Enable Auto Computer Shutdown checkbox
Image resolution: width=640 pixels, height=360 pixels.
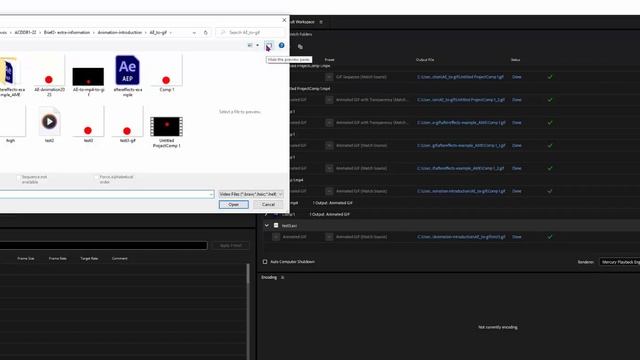pyautogui.click(x=265, y=262)
